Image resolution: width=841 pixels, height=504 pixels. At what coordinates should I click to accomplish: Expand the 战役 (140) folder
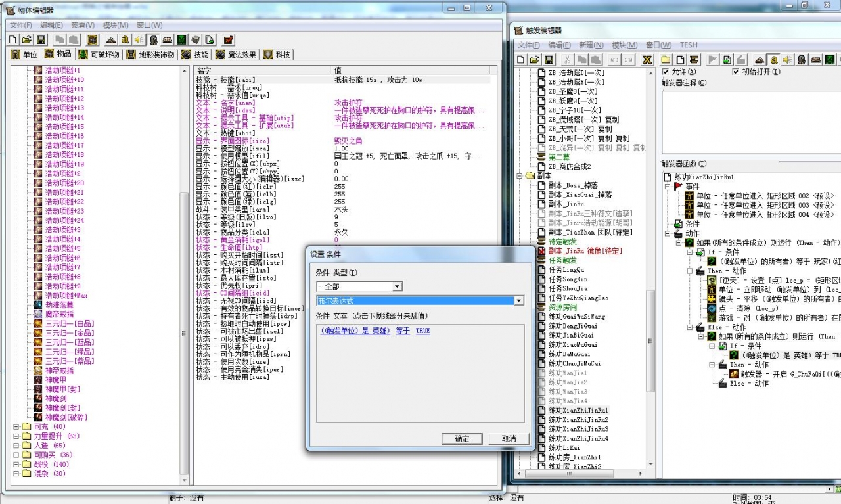[16, 464]
